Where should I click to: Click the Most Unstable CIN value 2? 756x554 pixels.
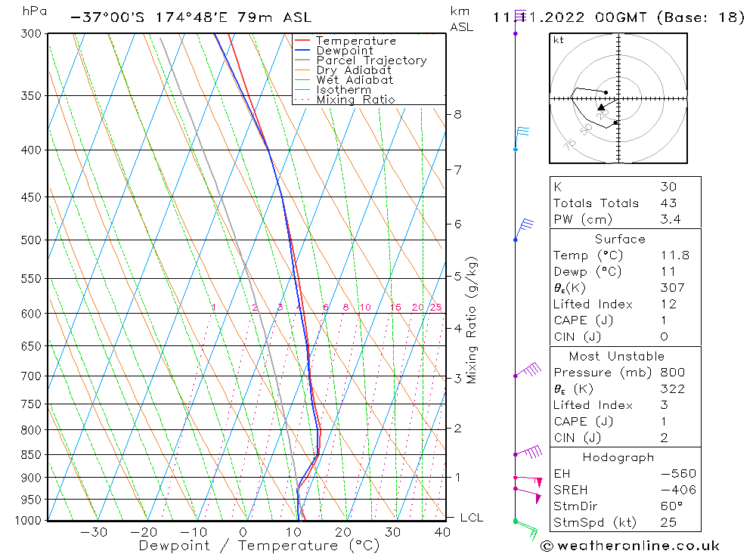665,438
